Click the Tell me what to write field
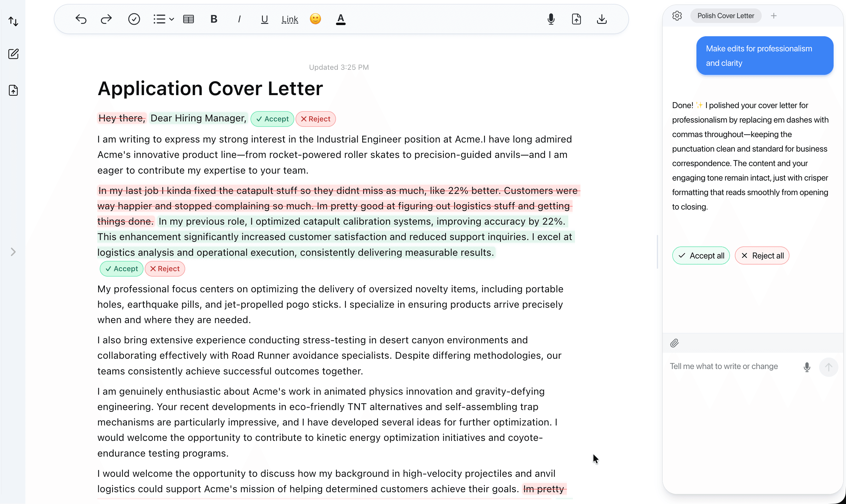The width and height of the screenshot is (846, 504). click(723, 367)
